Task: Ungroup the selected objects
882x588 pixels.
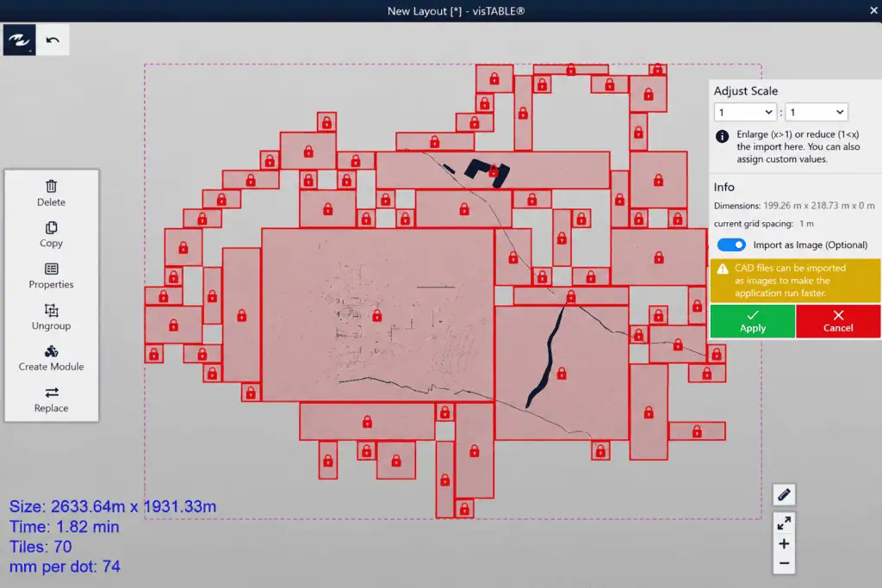Action: (x=51, y=317)
